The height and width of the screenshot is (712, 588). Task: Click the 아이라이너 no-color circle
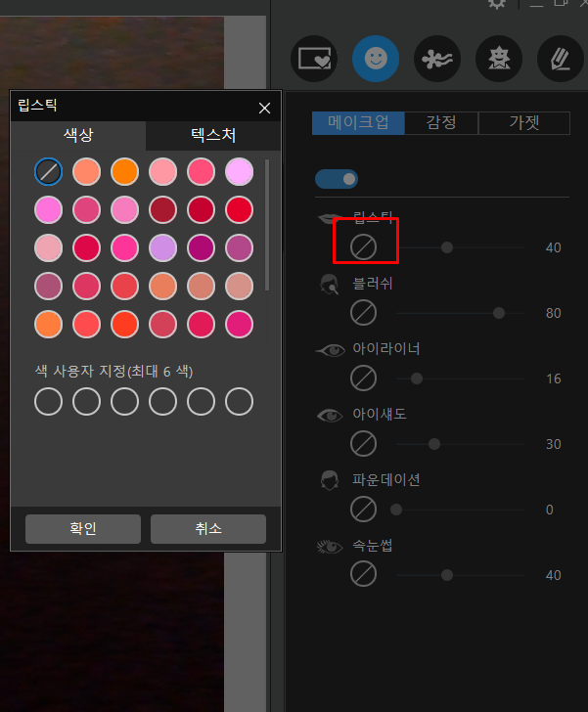pyautogui.click(x=364, y=378)
